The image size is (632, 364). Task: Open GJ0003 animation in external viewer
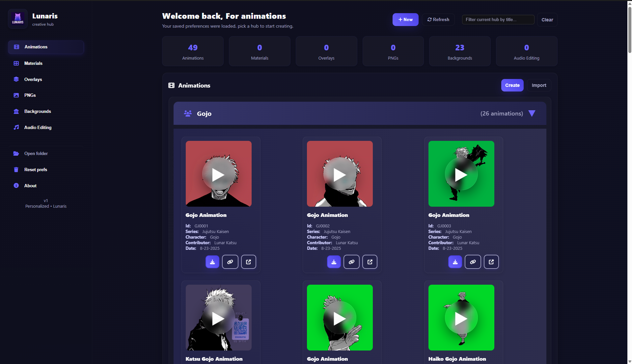[x=491, y=262]
